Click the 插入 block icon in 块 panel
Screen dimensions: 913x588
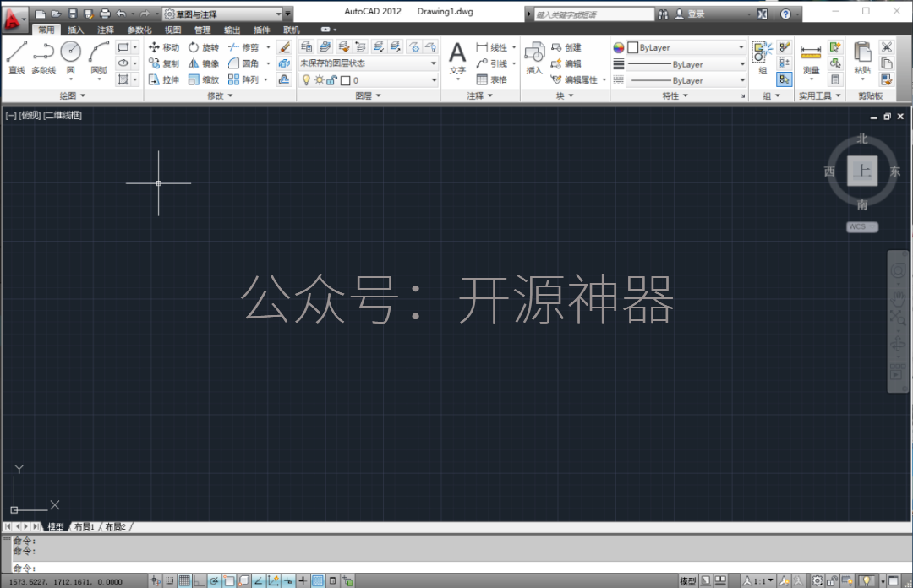534,57
